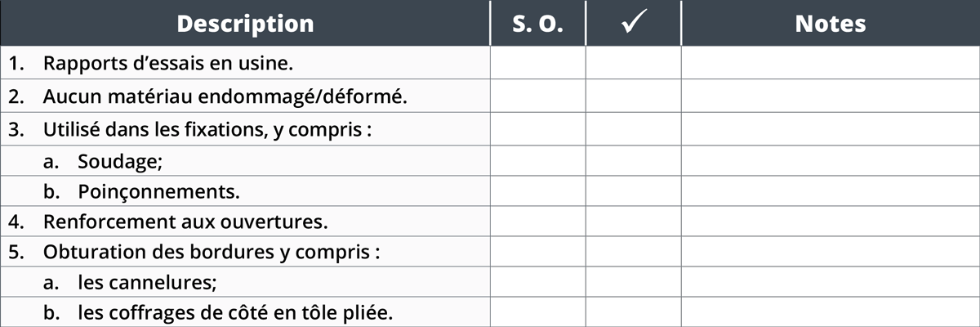Check the box for Aucun matériau endommagé/déformé
980x327 pixels.
pyautogui.click(x=634, y=96)
